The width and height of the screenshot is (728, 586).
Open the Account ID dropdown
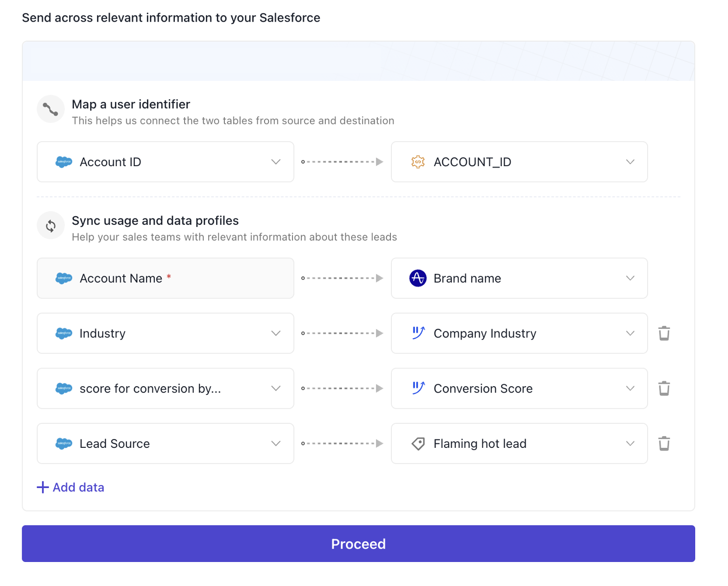point(276,162)
